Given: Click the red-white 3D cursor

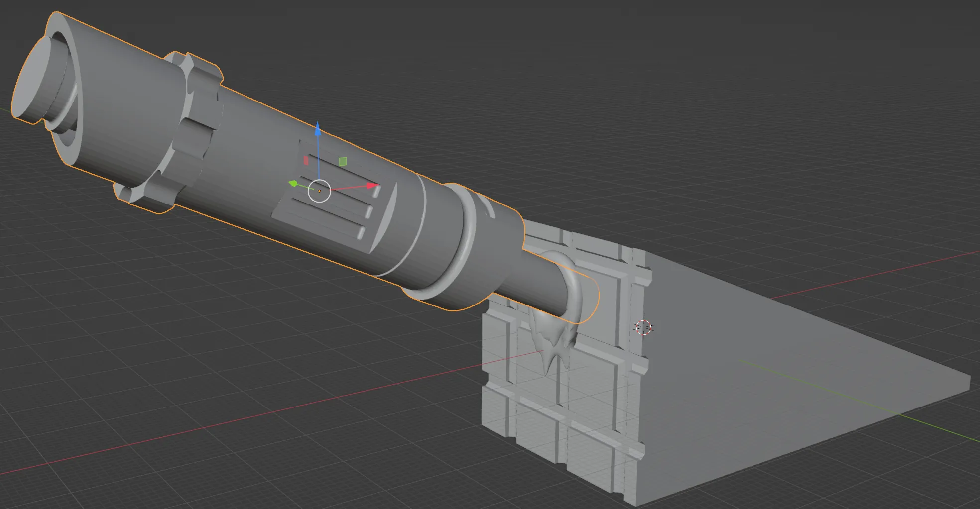Looking at the screenshot, I should coord(643,327).
